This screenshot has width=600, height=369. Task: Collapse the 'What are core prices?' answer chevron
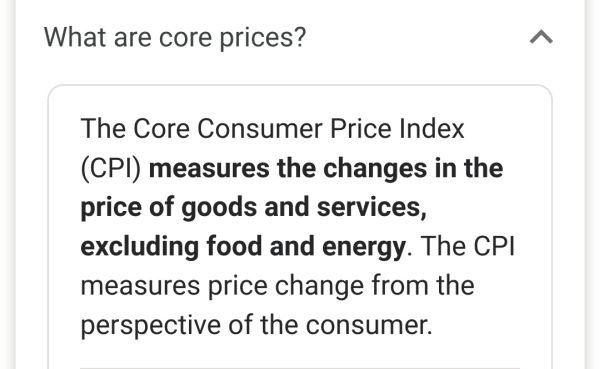coord(541,37)
